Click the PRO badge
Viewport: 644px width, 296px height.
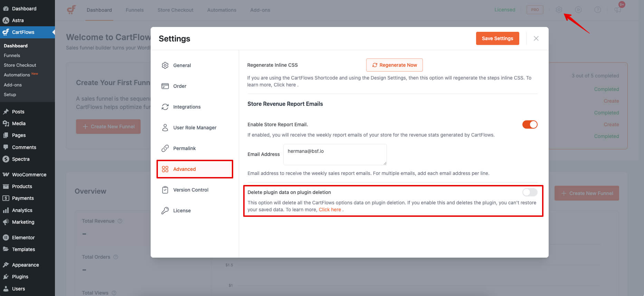535,10
